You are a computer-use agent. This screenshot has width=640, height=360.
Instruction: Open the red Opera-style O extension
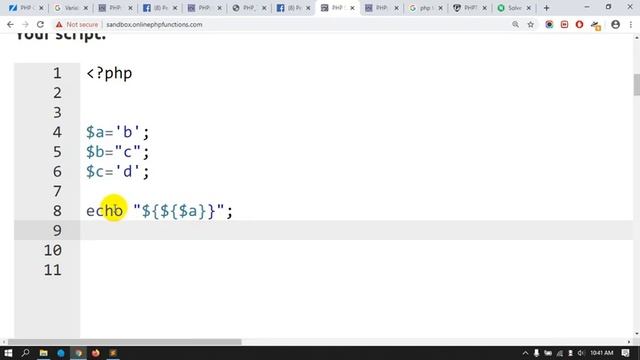point(579,24)
